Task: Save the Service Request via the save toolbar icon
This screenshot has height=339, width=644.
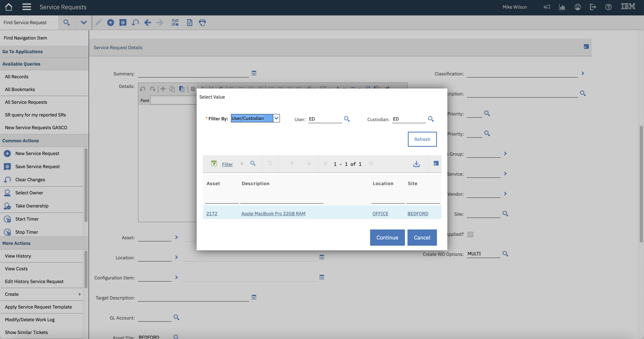Action: tap(123, 23)
